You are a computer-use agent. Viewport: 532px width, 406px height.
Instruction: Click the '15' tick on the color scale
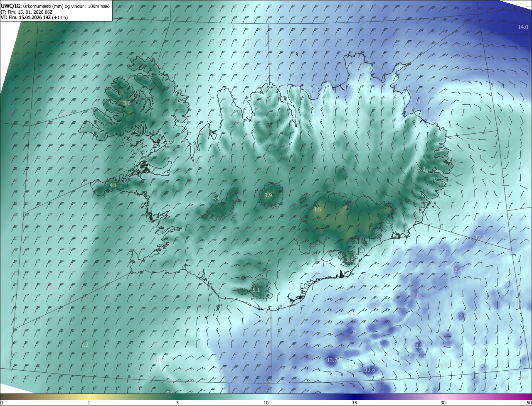[355, 403]
